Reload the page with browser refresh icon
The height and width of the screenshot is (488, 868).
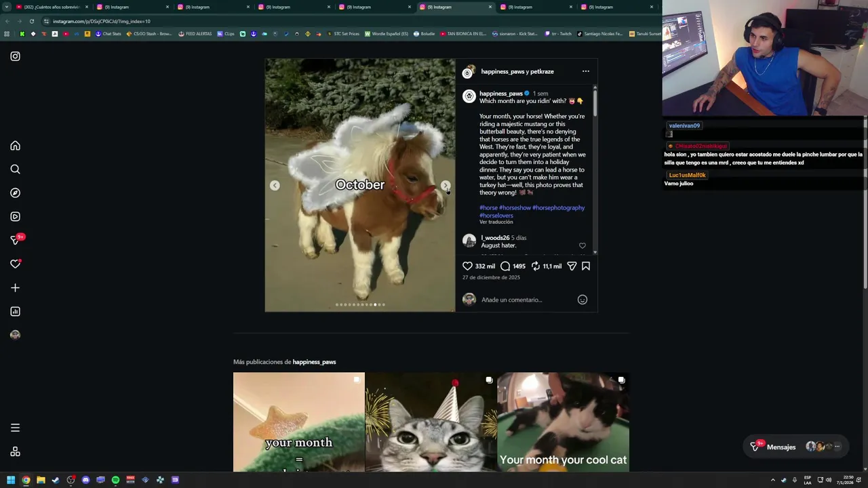(31, 21)
